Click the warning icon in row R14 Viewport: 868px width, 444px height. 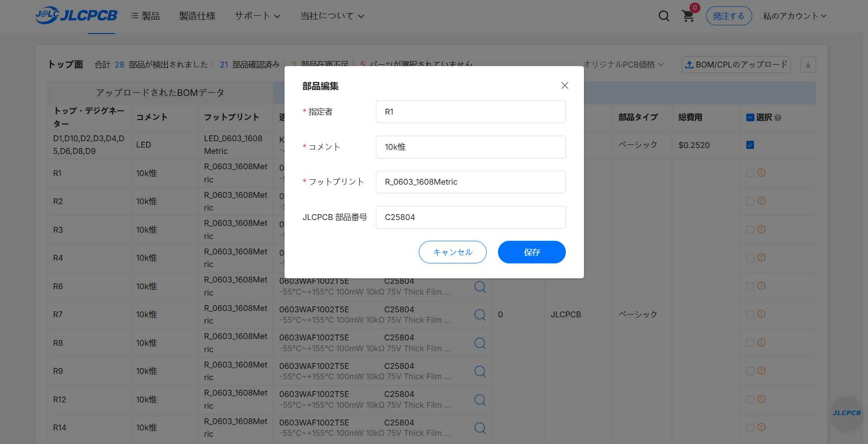(762, 427)
